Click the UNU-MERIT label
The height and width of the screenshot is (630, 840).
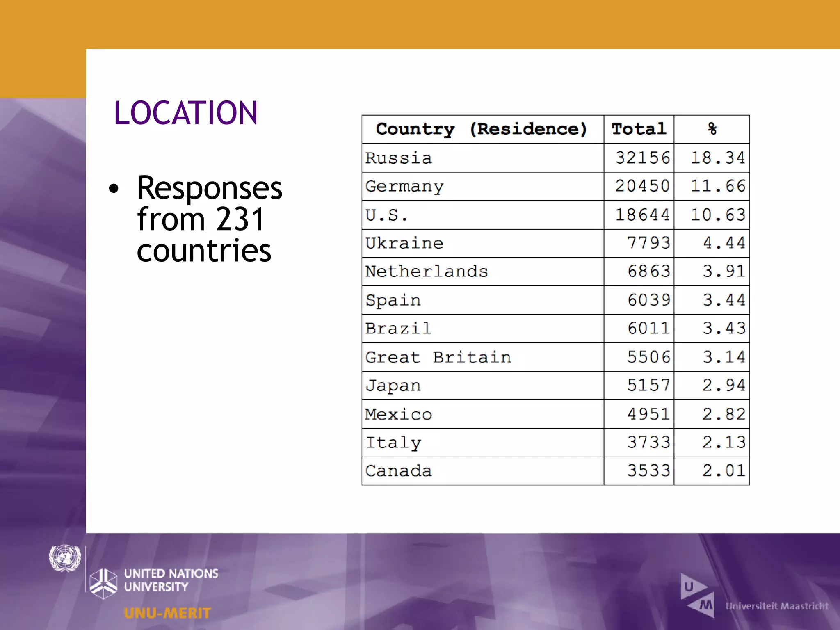(167, 613)
